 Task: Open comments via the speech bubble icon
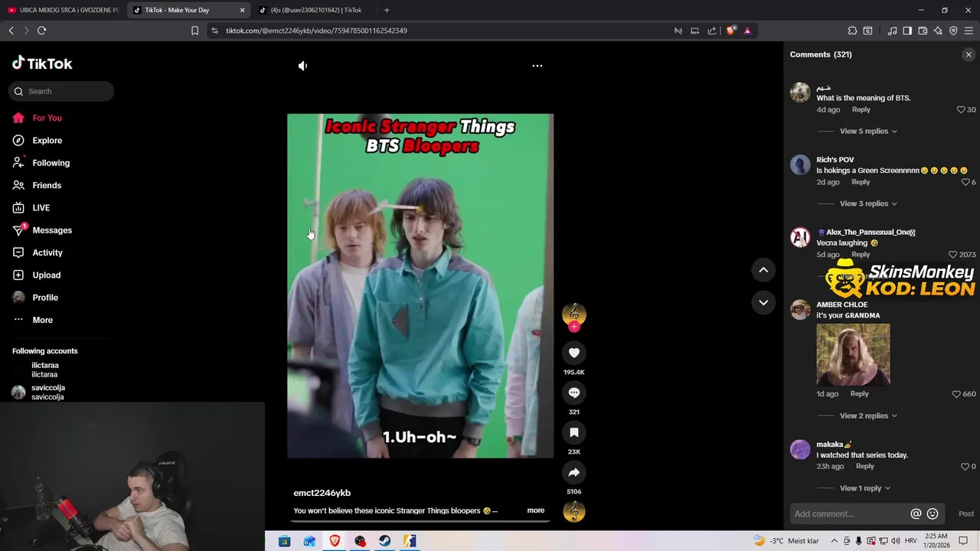pyautogui.click(x=574, y=393)
